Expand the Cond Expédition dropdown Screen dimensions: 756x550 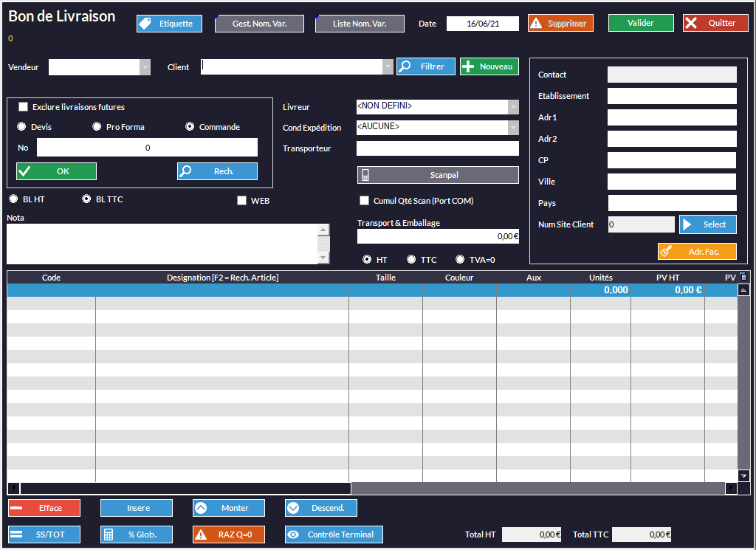pos(513,128)
